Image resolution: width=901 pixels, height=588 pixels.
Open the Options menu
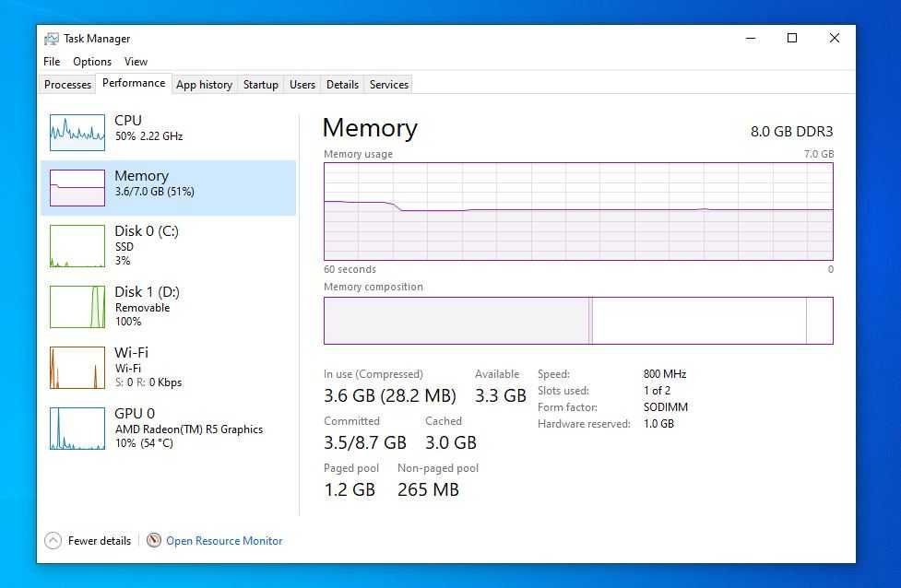[92, 62]
